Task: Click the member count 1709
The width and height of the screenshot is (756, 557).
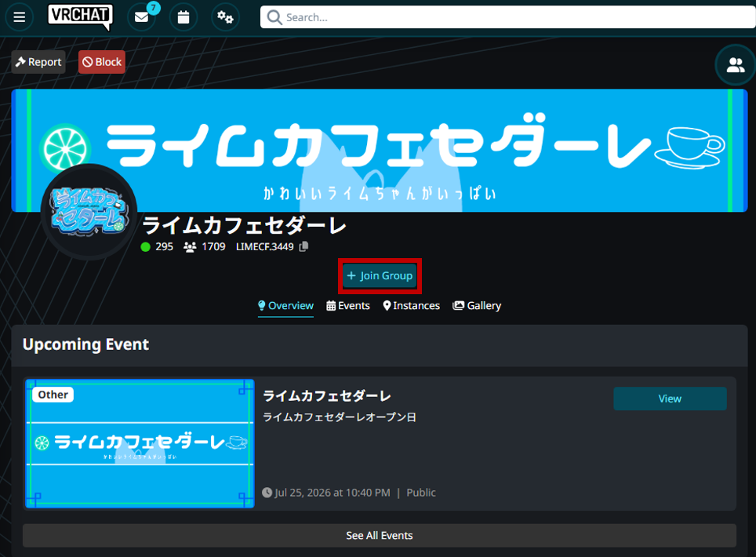Action: 213,247
